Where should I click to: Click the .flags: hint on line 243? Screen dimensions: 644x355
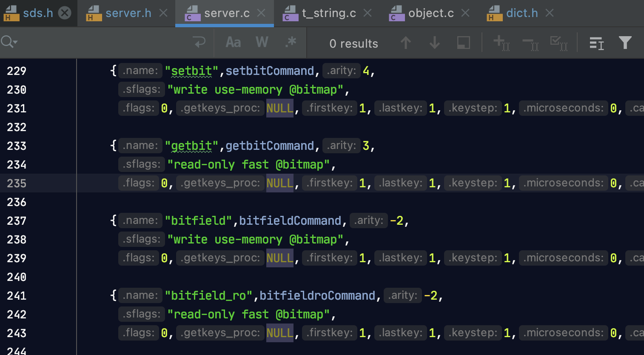click(x=139, y=333)
